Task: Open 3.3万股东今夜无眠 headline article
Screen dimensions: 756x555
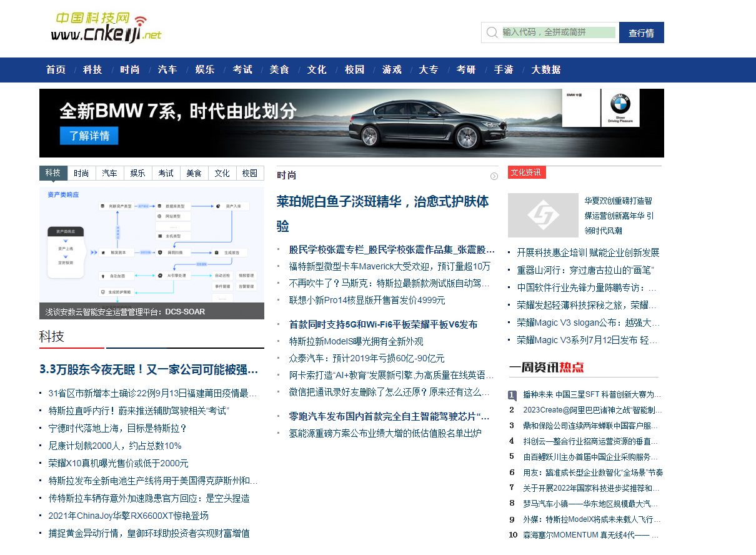Action: 149,369
